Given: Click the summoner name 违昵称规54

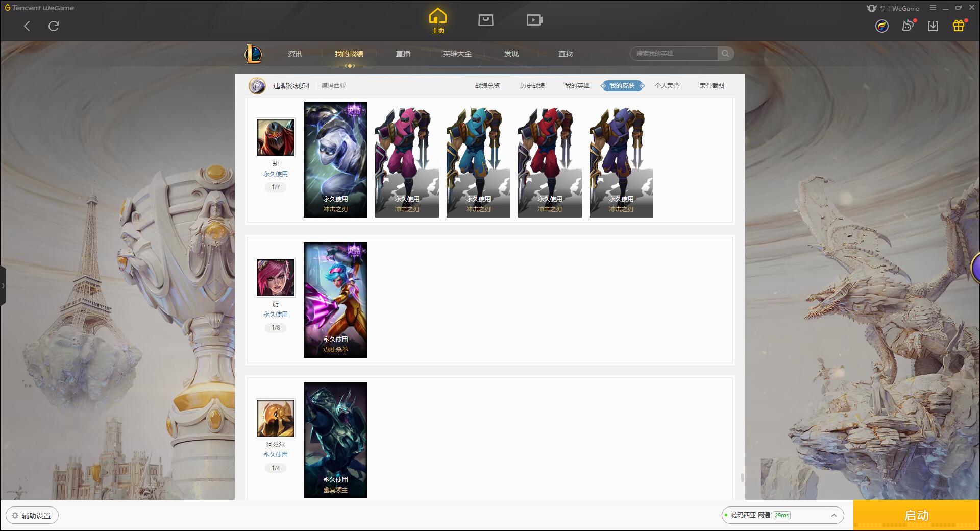Looking at the screenshot, I should [291, 86].
